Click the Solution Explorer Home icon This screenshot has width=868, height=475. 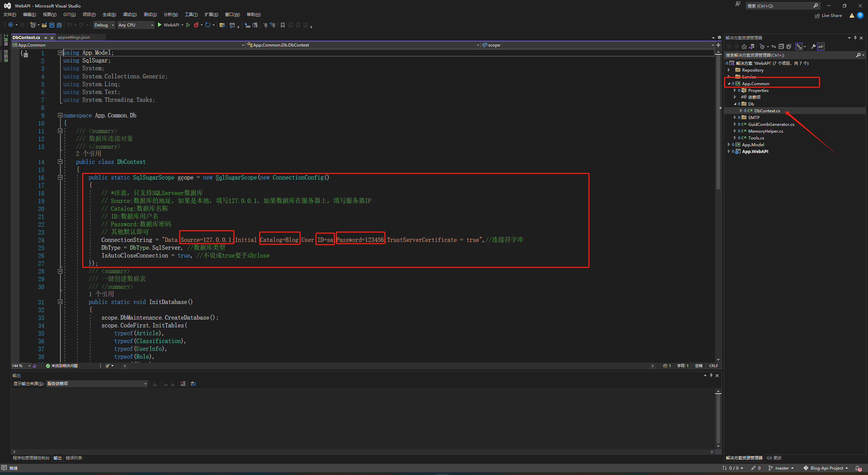[x=744, y=46]
